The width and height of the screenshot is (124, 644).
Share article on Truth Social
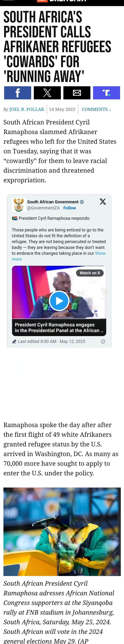coord(106,93)
